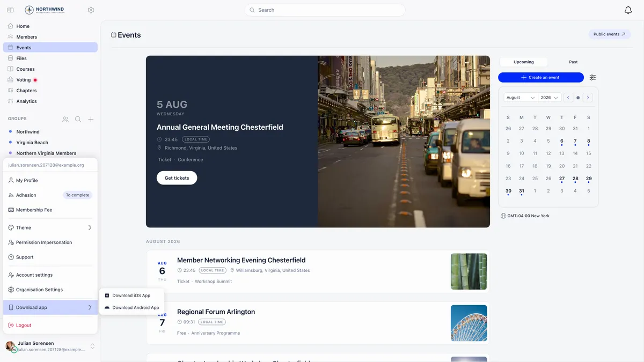The image size is (644, 362).
Task: Click the Northwind logo
Action: tap(45, 10)
